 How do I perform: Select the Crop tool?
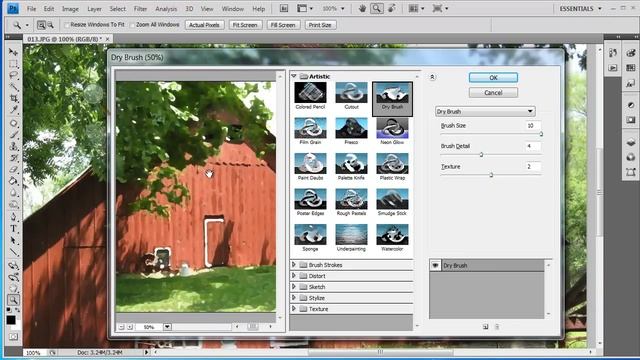coord(13,98)
